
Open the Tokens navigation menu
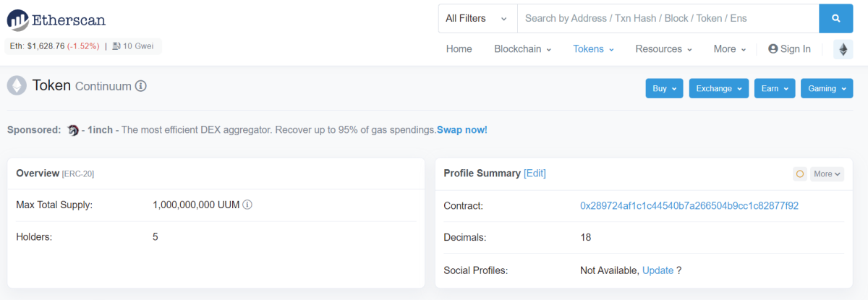point(593,49)
